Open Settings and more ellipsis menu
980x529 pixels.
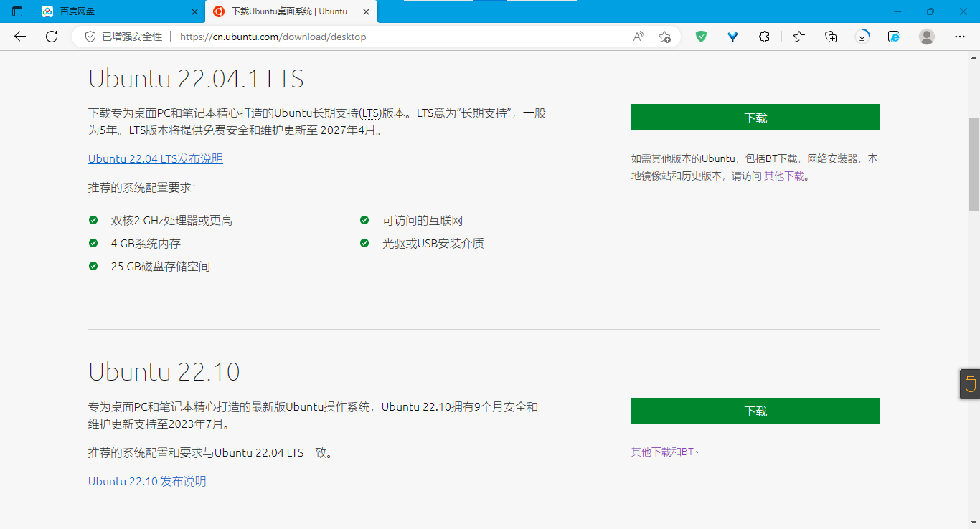(x=960, y=37)
